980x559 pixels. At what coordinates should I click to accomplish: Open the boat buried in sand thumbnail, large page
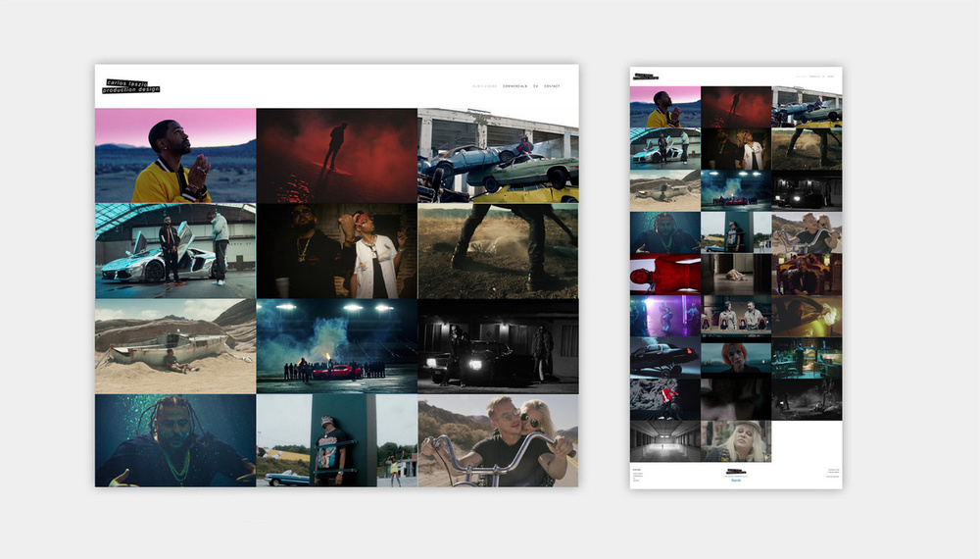coord(175,346)
